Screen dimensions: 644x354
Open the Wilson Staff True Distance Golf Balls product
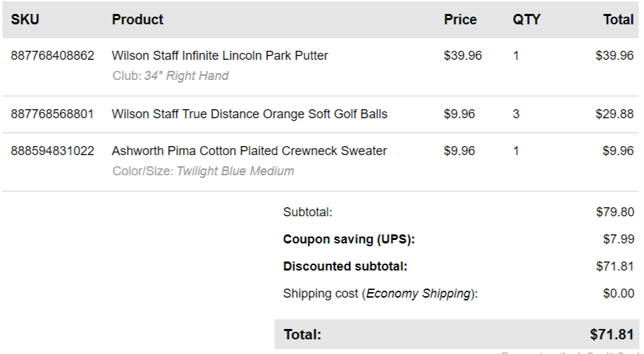[249, 114]
